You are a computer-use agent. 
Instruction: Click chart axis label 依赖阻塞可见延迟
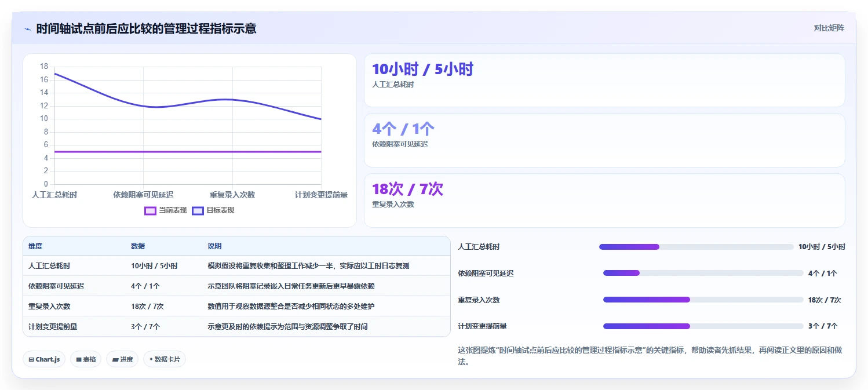[143, 195]
